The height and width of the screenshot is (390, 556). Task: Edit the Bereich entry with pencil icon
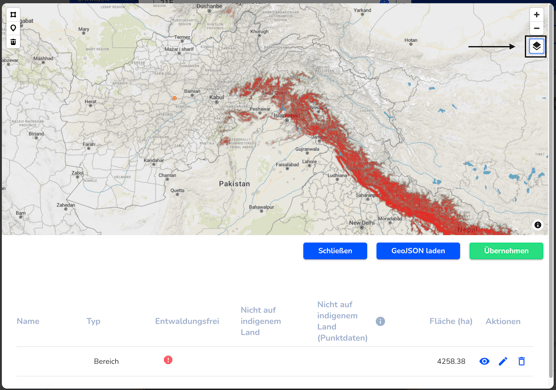click(503, 361)
